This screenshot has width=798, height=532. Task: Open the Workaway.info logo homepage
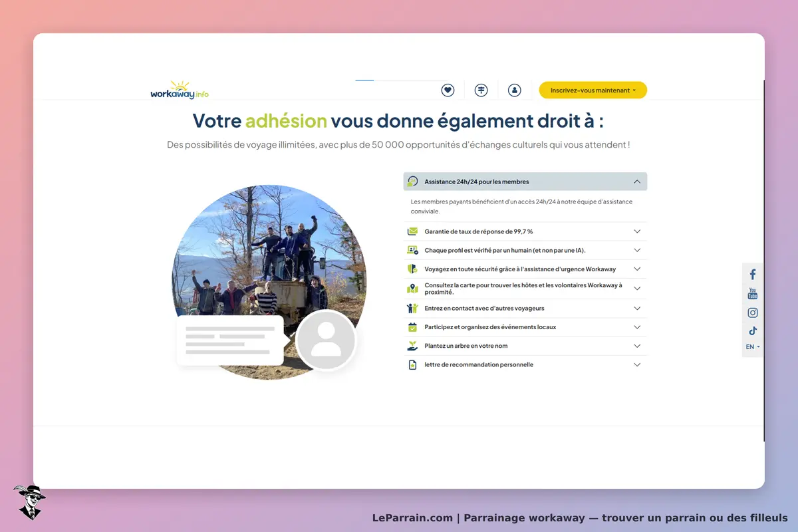(x=180, y=90)
